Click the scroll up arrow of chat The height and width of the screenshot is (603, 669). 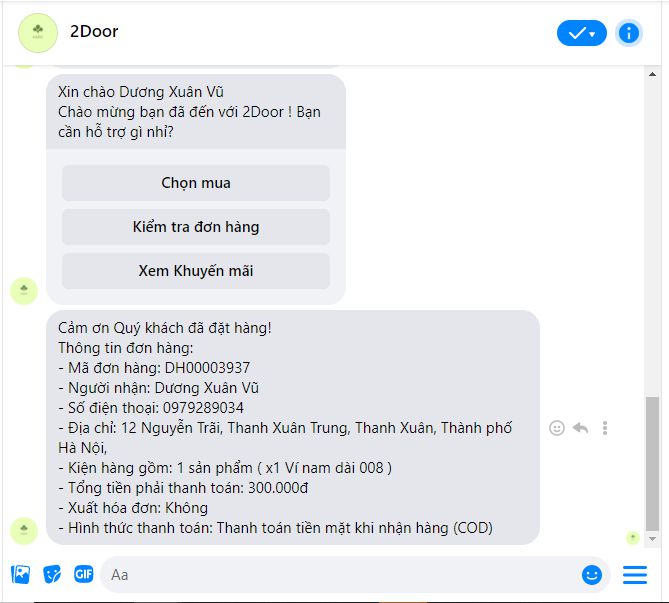tap(652, 74)
